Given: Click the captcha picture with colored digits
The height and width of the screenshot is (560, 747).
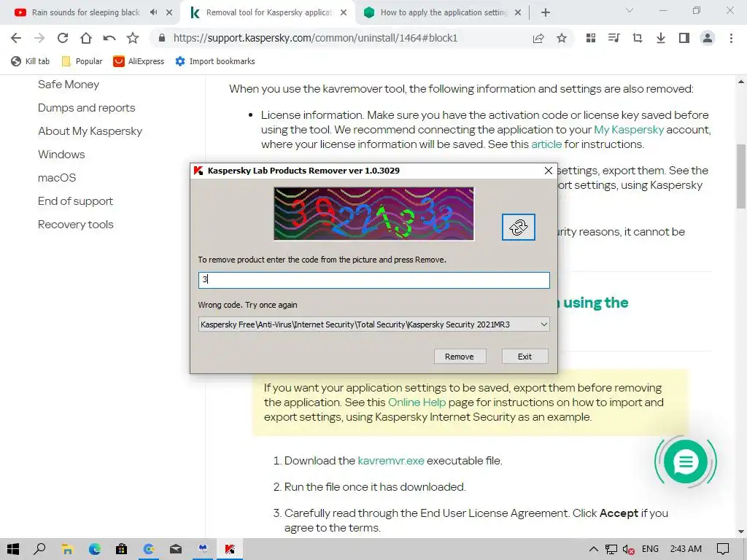Looking at the screenshot, I should (x=374, y=214).
